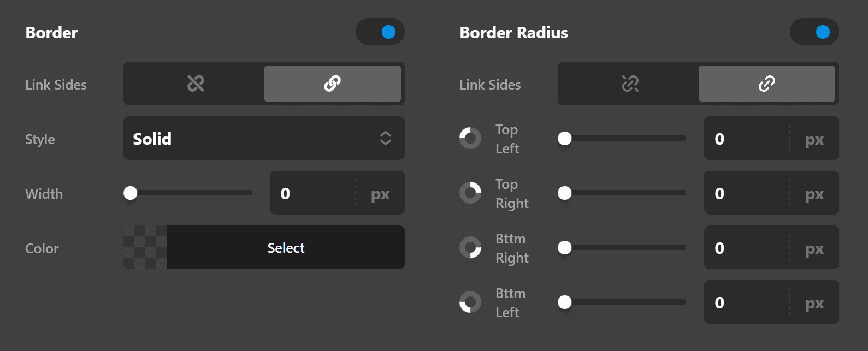This screenshot has height=351, width=868.
Task: Disable the Border Radius toggle
Action: pos(814,32)
